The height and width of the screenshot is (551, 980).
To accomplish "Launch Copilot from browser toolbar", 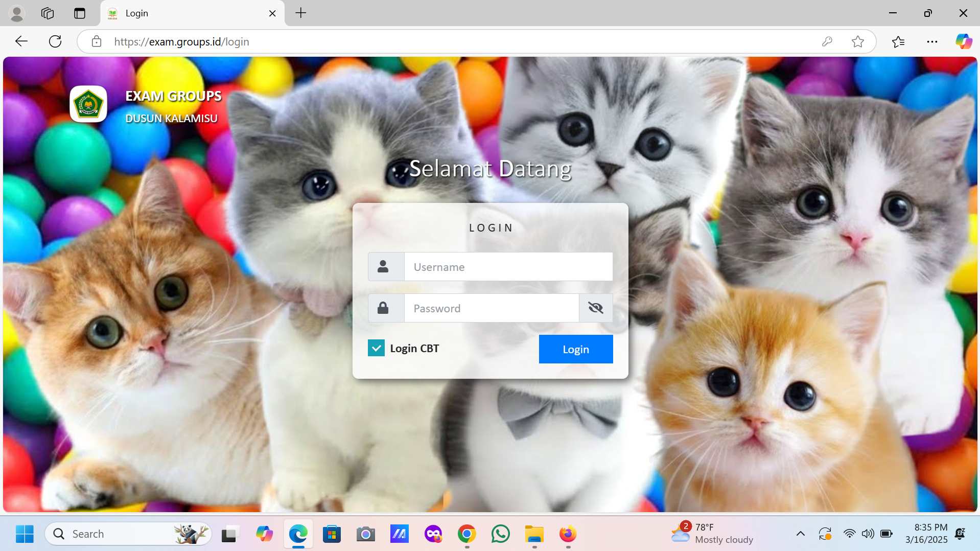I will click(964, 41).
